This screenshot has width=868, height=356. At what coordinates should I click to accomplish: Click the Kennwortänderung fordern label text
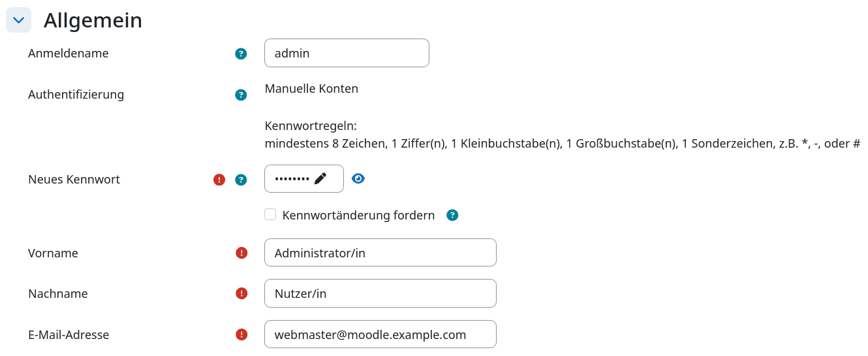358,215
